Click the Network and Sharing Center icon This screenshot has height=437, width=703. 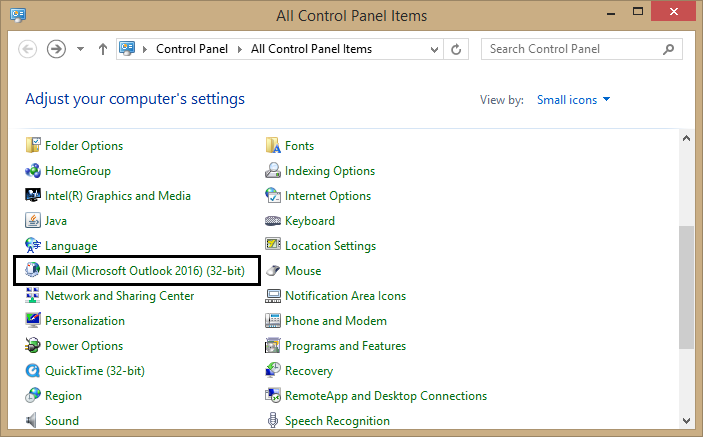click(33, 295)
